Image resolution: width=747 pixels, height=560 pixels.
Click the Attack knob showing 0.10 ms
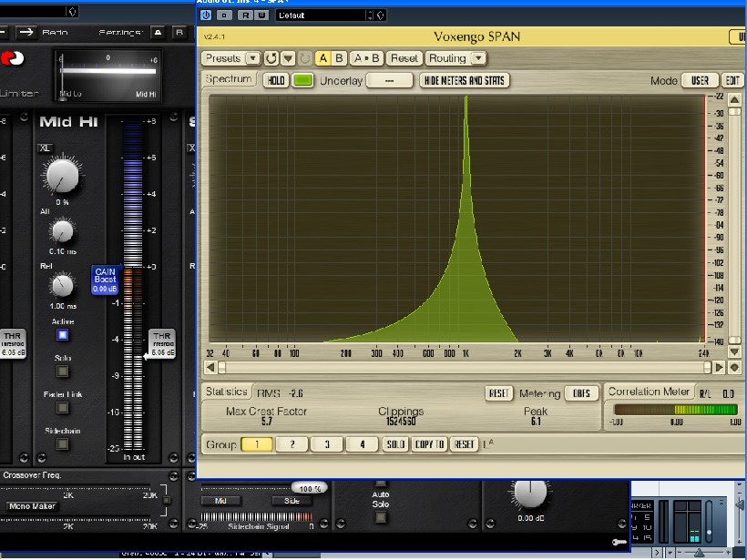[x=63, y=232]
